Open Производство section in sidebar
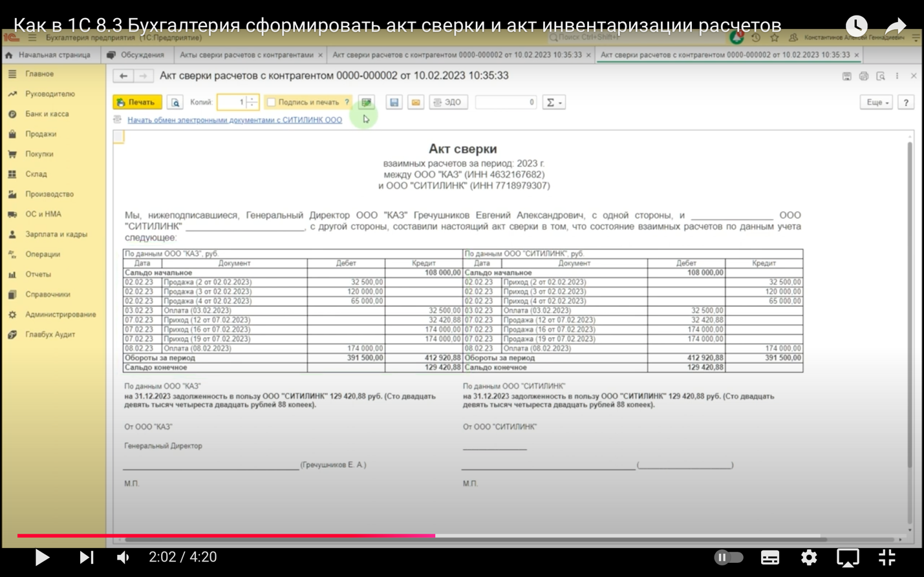 pyautogui.click(x=49, y=194)
